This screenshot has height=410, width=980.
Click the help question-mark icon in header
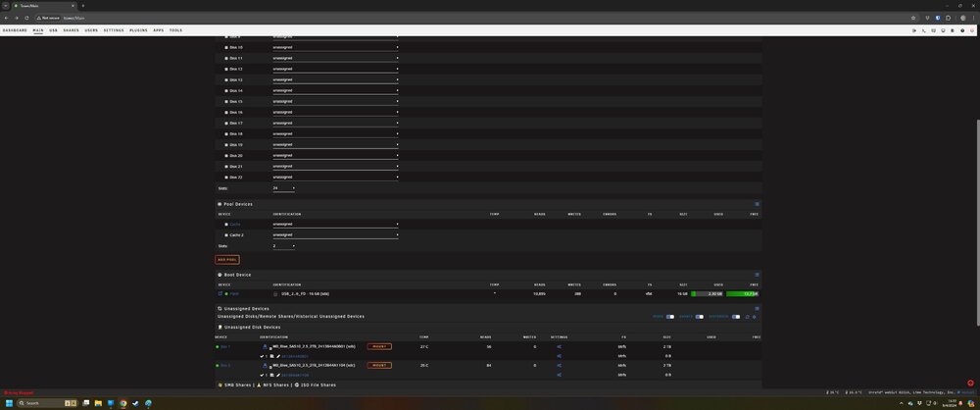pos(962,30)
